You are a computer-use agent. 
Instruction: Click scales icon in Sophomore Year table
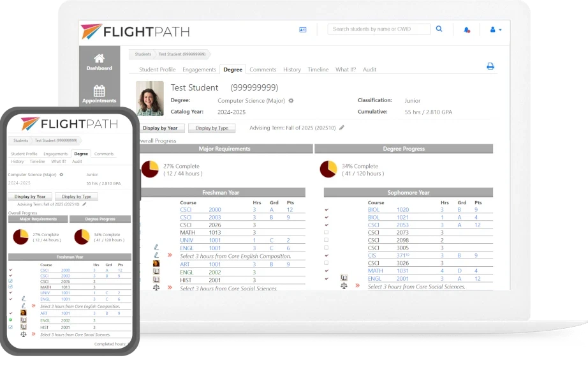click(344, 286)
